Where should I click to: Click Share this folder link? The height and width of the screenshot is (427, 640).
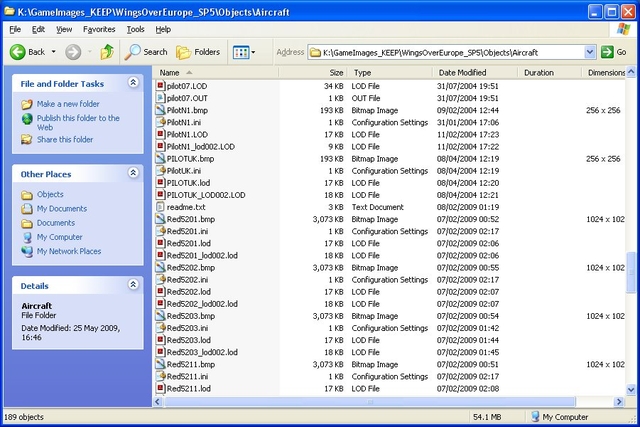click(65, 139)
